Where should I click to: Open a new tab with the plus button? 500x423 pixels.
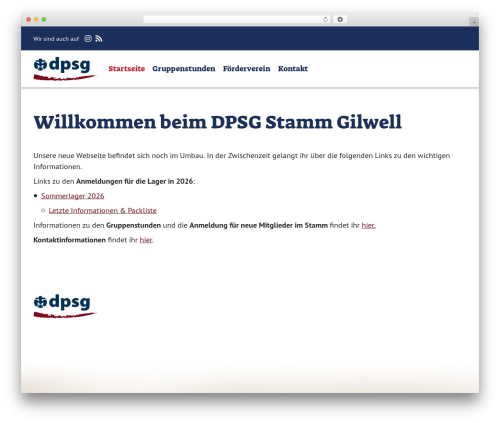[474, 22]
